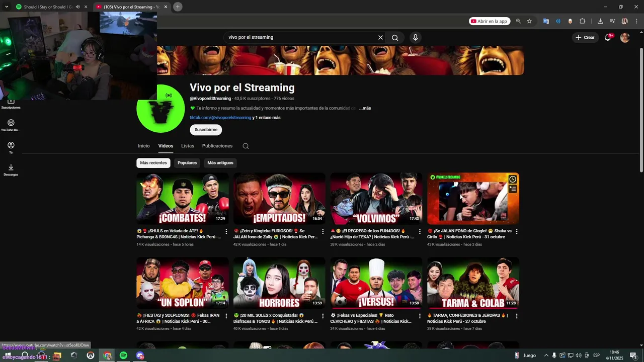Select the Más recientes filter chip

(x=153, y=163)
